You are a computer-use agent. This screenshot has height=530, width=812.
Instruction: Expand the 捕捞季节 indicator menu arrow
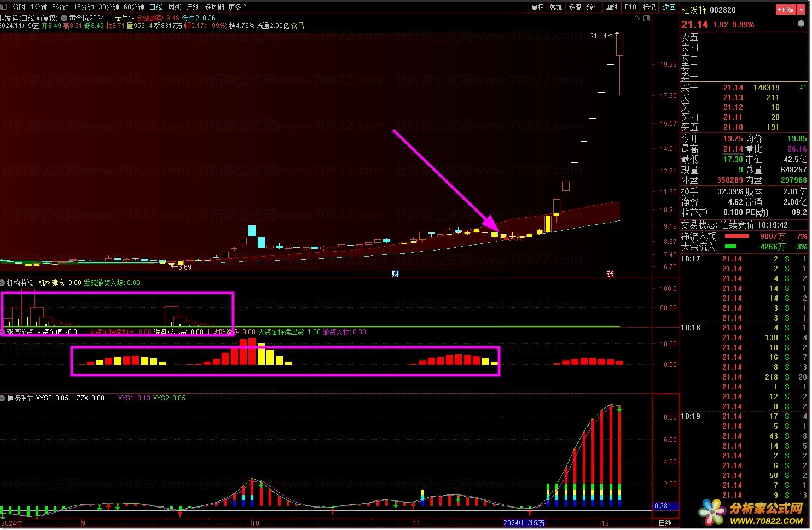point(3,398)
